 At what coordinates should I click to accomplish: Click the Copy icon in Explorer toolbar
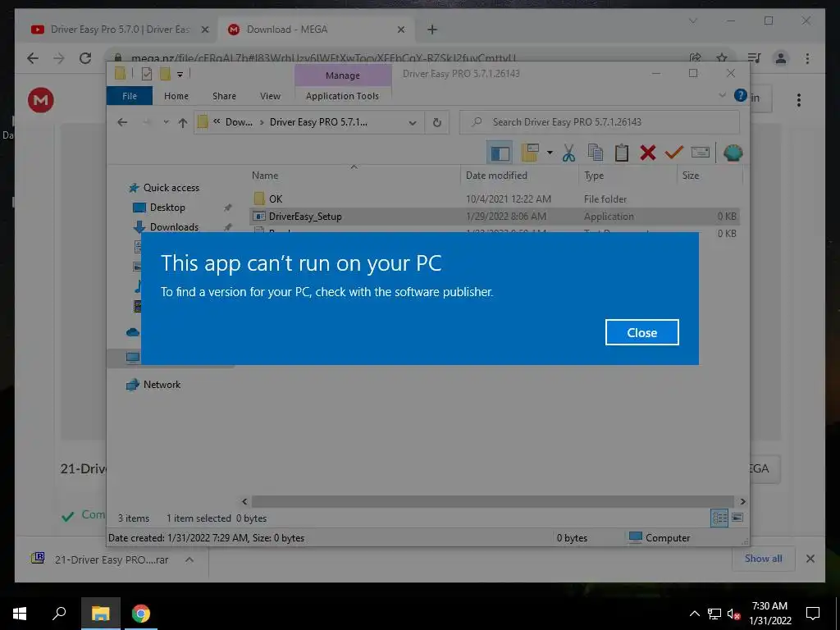pyautogui.click(x=595, y=153)
